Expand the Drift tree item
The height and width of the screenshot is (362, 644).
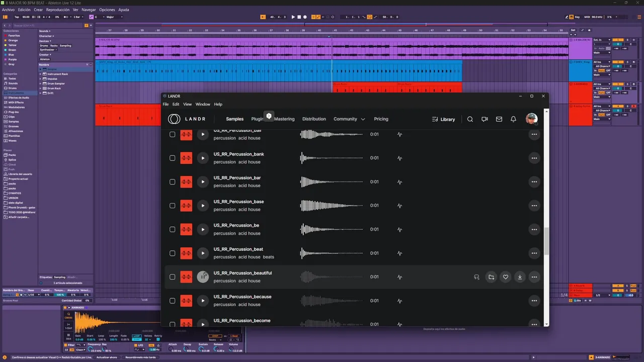pyautogui.click(x=41, y=93)
